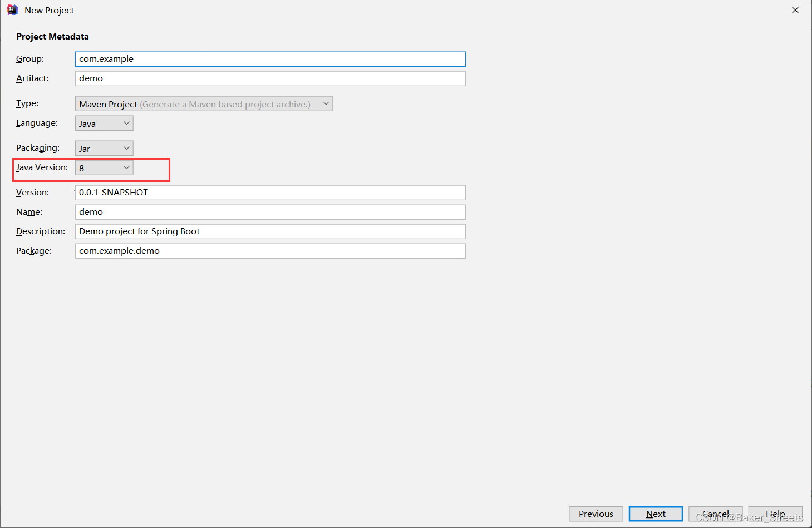Click the Name input field
The height and width of the screenshot is (528, 812).
(270, 212)
